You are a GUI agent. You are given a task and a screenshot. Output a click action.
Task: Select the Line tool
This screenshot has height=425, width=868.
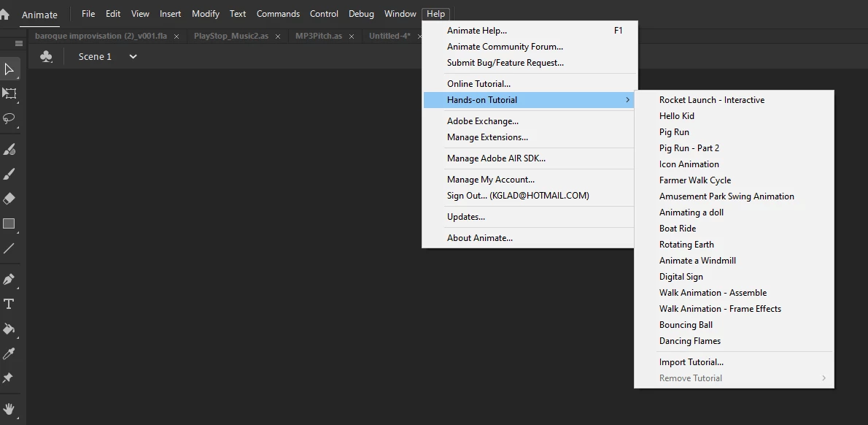tap(9, 248)
